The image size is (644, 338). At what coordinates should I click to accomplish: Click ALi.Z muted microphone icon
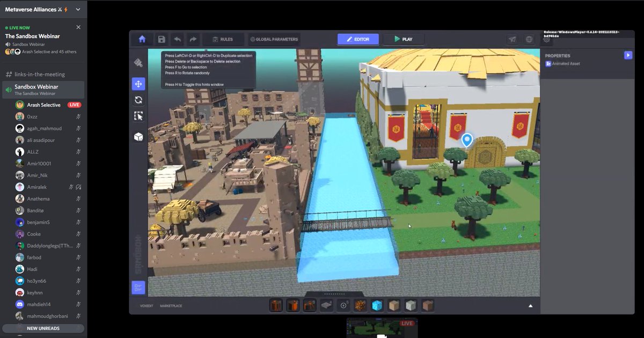coord(78,152)
